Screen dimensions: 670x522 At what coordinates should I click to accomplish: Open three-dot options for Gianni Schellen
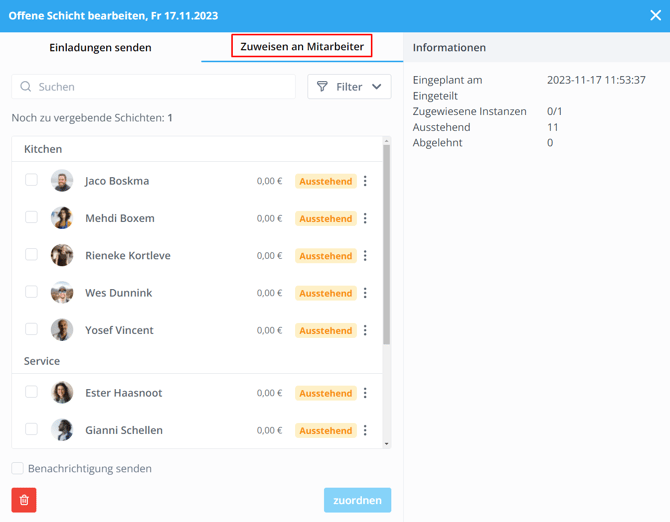(365, 430)
